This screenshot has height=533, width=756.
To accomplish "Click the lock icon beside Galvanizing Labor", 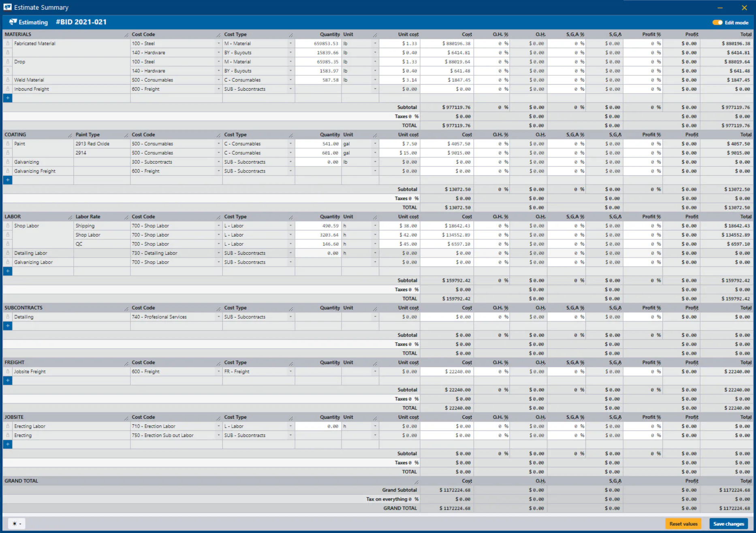I will click(x=8, y=262).
